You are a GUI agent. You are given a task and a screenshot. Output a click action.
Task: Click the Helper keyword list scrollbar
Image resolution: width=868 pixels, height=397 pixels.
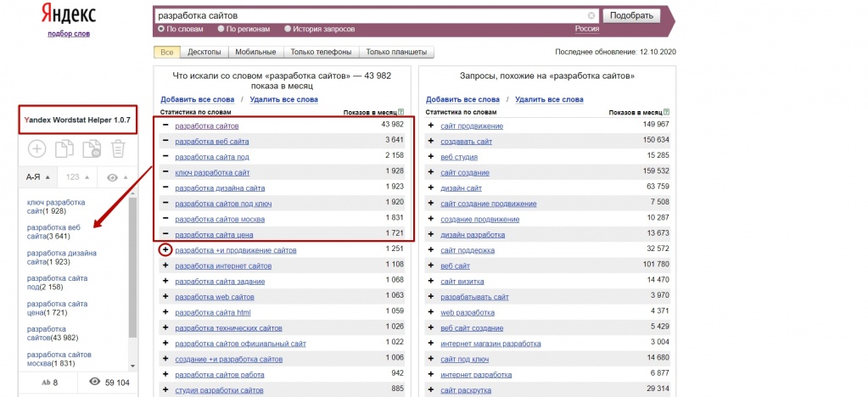132,271
